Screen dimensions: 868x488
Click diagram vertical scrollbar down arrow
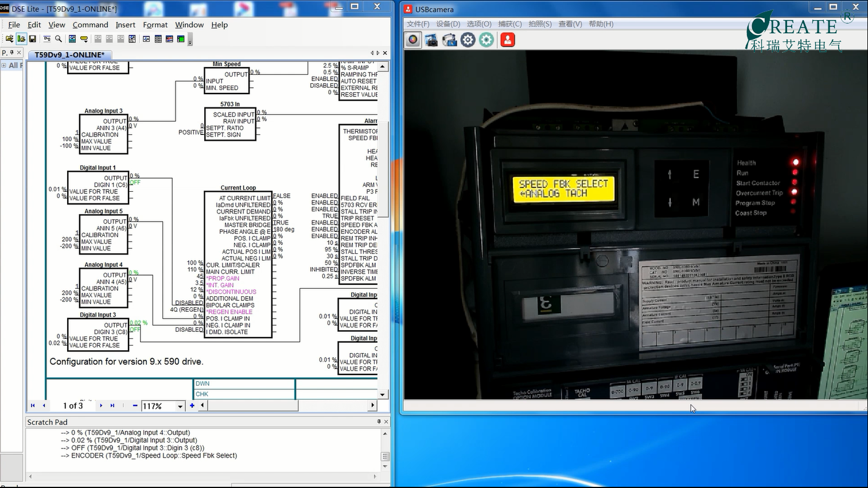(x=383, y=394)
